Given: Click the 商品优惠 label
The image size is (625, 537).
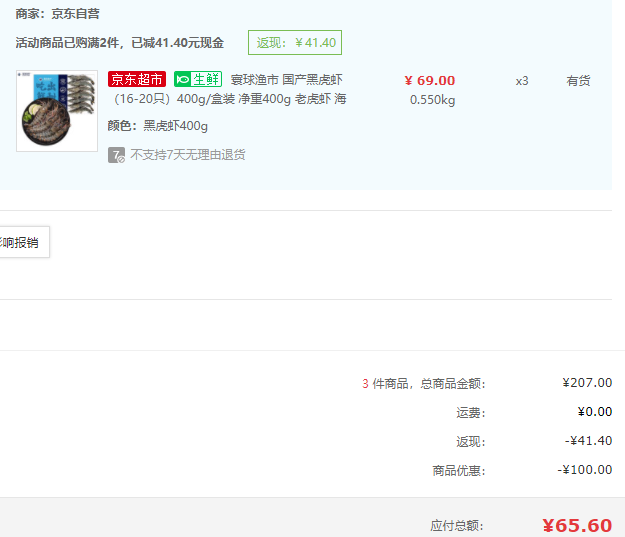Looking at the screenshot, I should (x=459, y=471).
